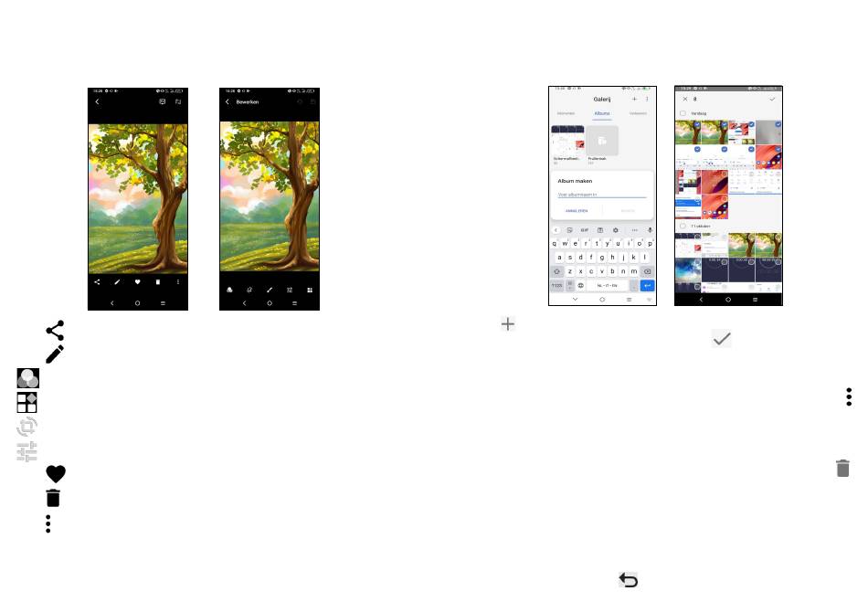Tap the album name input field

[601, 195]
